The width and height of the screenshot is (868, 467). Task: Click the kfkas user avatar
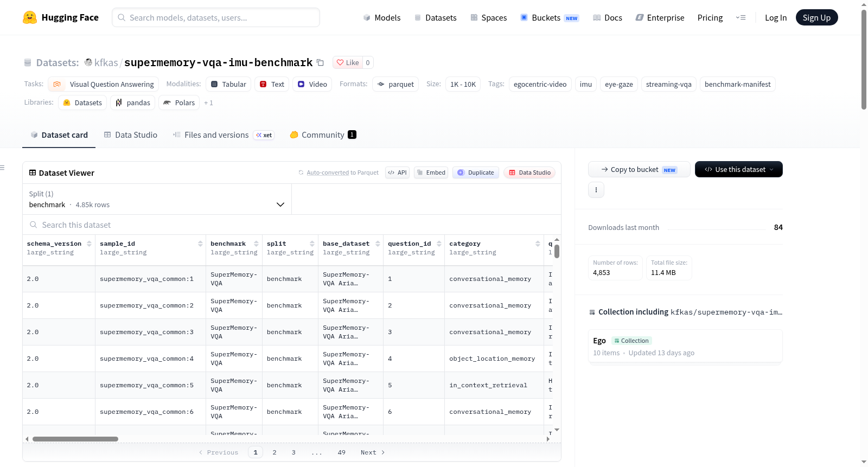88,63
